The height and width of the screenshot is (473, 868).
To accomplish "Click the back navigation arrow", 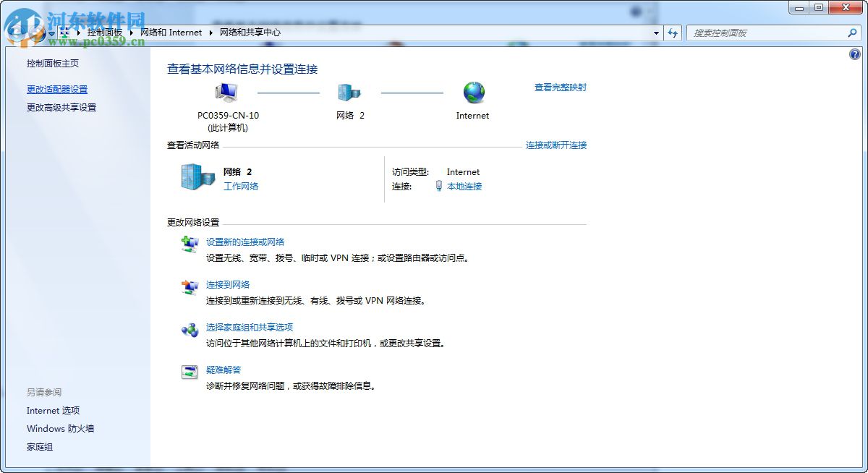I will click(x=14, y=33).
